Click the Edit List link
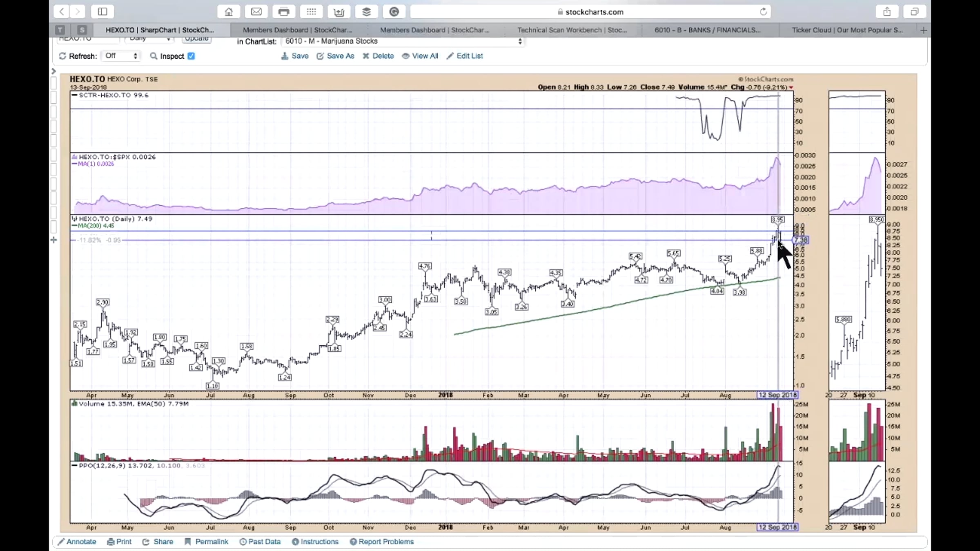 [x=465, y=56]
